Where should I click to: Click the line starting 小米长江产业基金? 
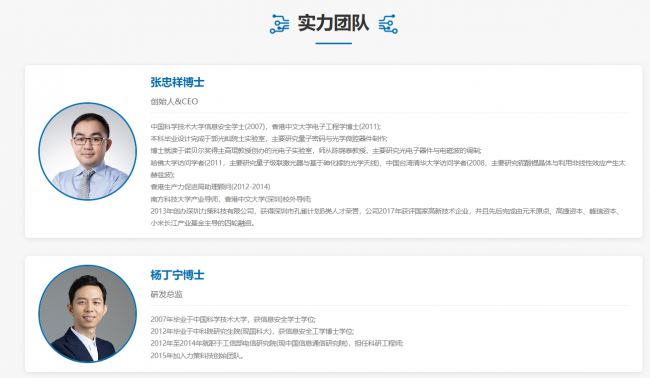[202, 223]
